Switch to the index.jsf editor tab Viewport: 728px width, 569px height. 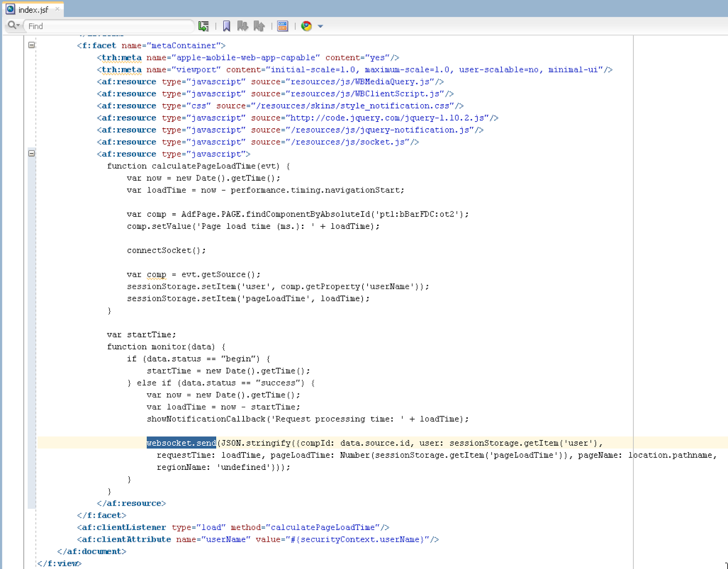pyautogui.click(x=33, y=10)
